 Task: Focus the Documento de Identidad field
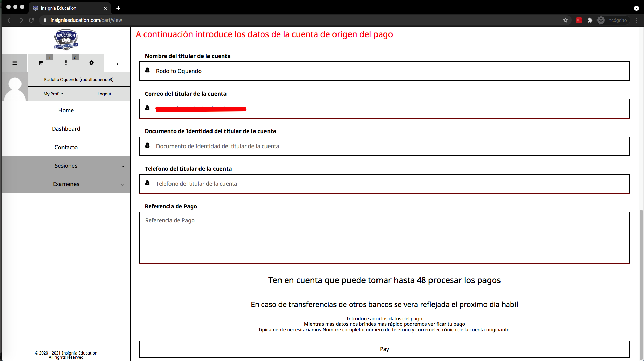[384, 146]
